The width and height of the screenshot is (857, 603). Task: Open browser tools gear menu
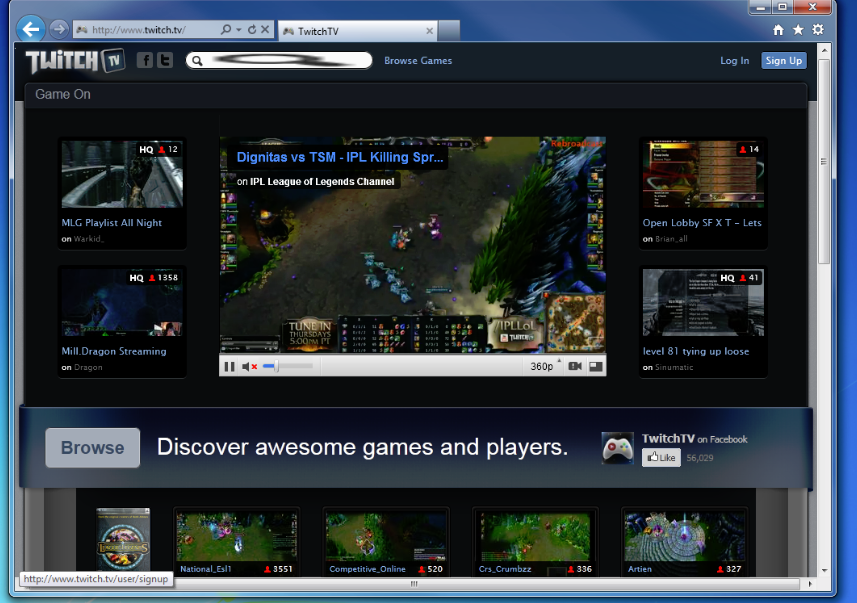point(818,30)
